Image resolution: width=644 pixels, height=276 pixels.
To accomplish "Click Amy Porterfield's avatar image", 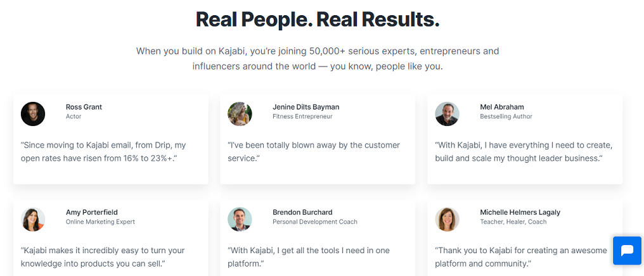I will (33, 220).
